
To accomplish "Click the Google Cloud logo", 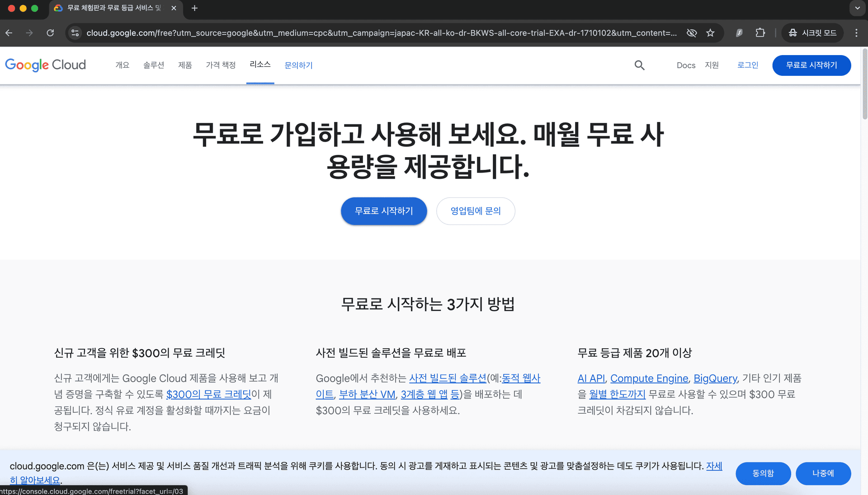I will (45, 65).
